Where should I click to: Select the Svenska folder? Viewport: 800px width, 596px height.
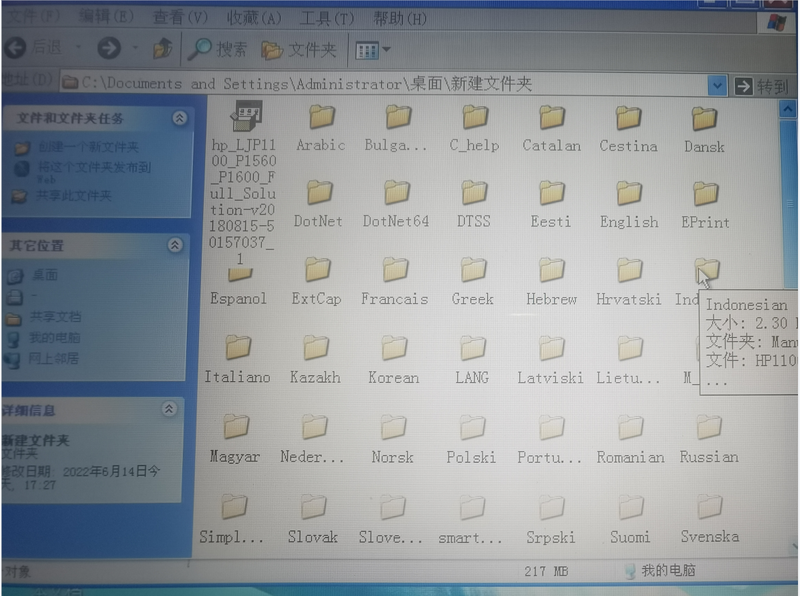(x=709, y=507)
